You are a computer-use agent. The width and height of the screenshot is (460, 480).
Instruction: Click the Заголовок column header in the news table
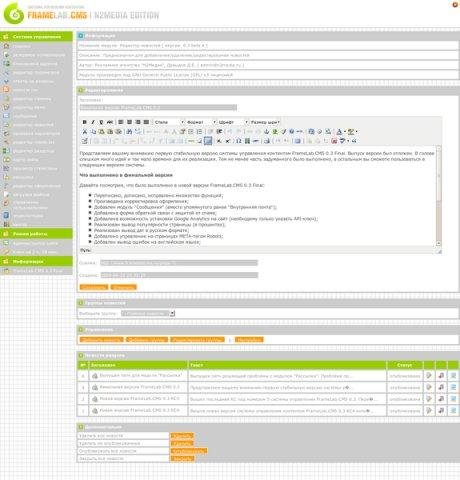(138, 365)
